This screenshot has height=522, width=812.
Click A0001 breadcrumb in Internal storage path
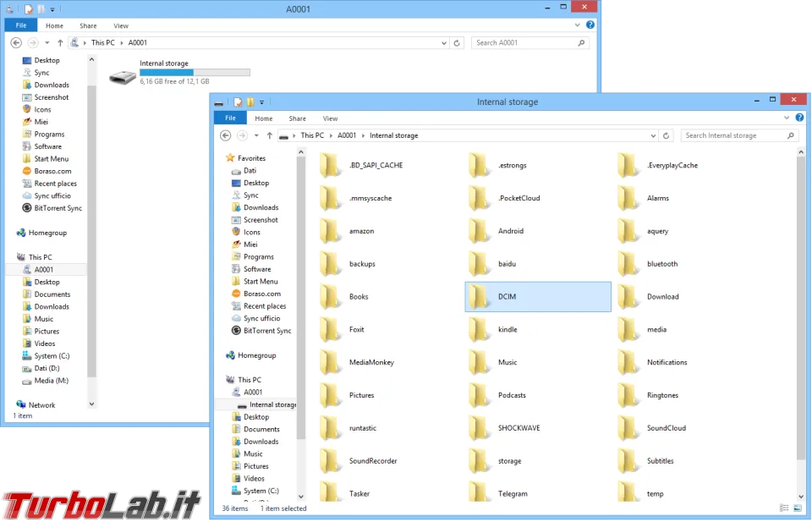click(x=347, y=135)
